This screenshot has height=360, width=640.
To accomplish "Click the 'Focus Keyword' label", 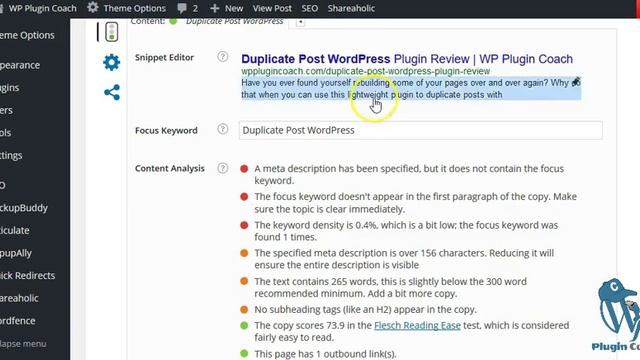I will tap(166, 131).
